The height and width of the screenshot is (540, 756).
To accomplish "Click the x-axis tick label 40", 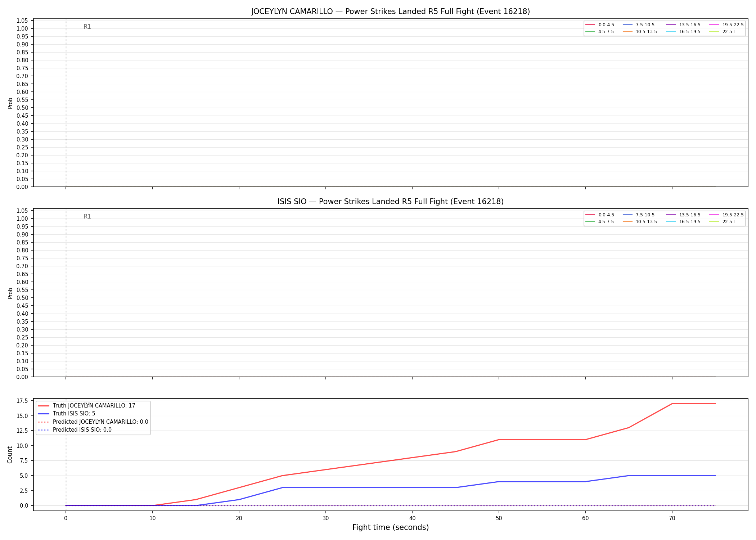I will [412, 518].
